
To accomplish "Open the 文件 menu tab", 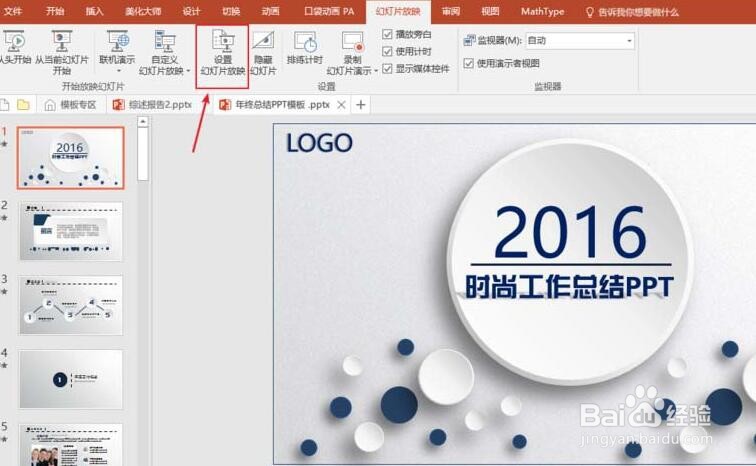I will [x=13, y=11].
